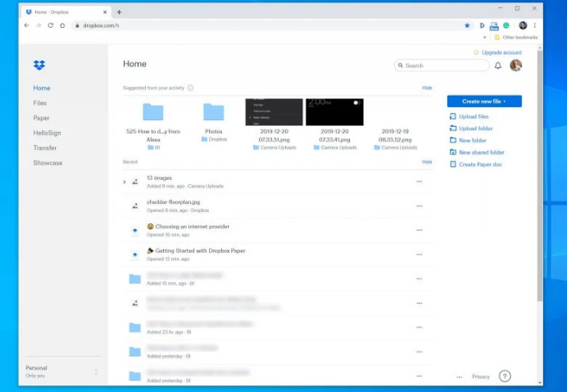Click the New shared folder link
Viewport: 567px width, 392px height.
[x=481, y=152]
